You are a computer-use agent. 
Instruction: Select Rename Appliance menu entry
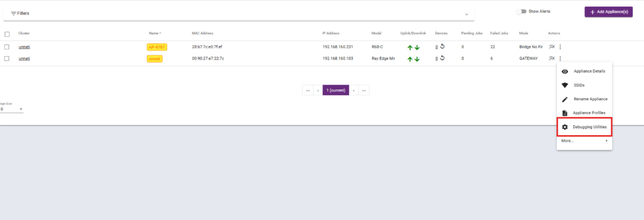584,100
